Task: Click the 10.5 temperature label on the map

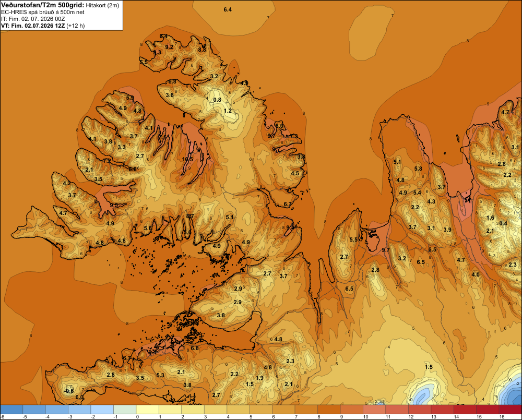Action: (x=187, y=160)
